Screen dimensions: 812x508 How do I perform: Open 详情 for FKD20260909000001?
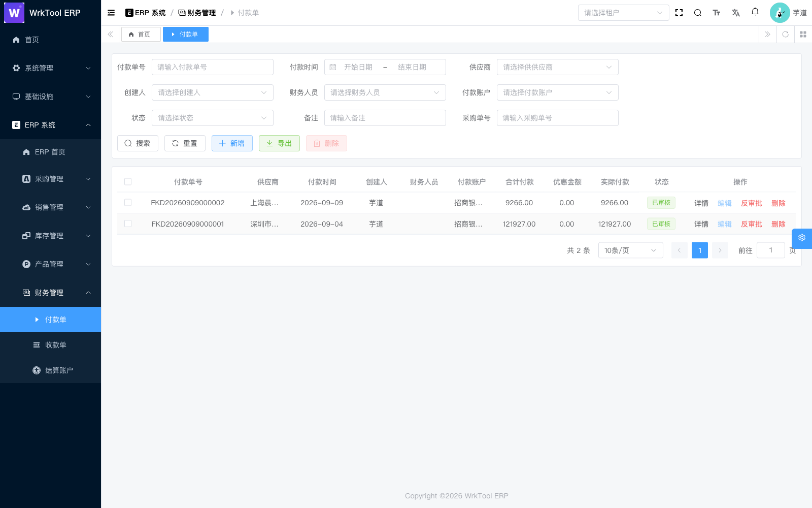click(x=701, y=224)
